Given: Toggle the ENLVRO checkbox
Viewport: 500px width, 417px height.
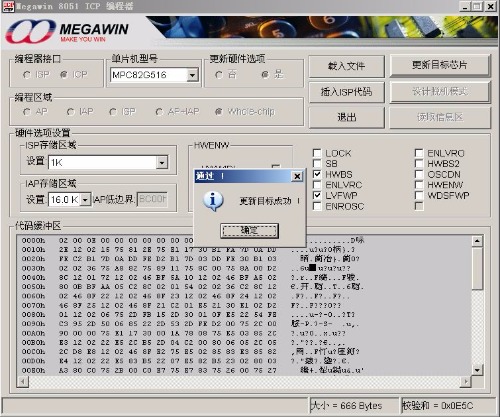Looking at the screenshot, I should (419, 153).
